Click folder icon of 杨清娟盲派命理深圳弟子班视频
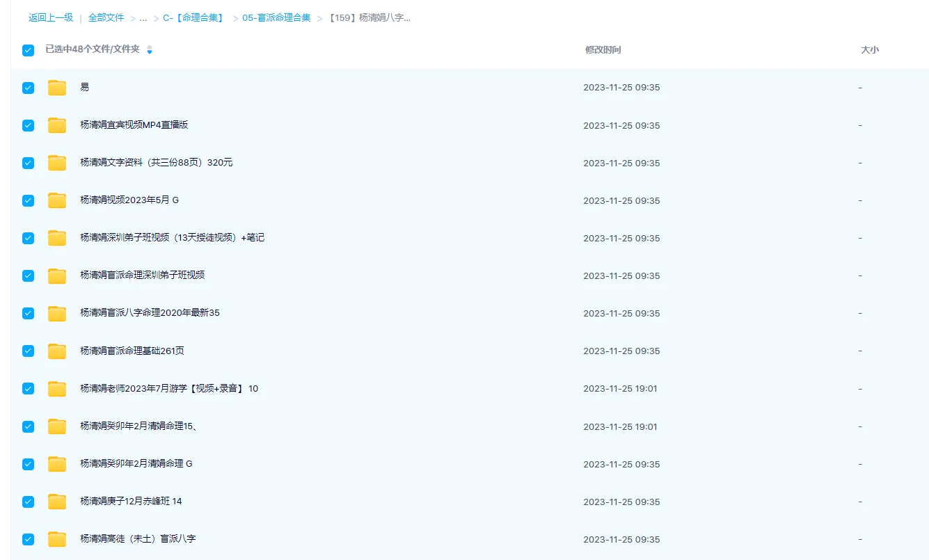 57,275
